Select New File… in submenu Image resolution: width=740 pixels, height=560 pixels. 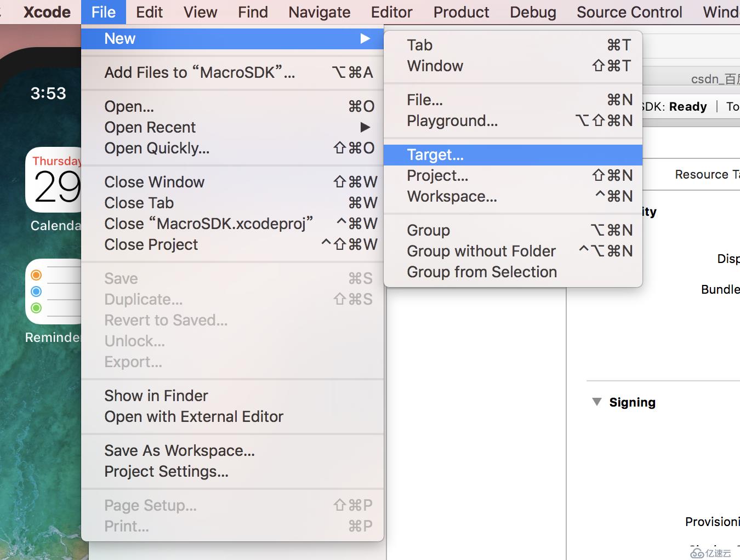[x=513, y=100]
